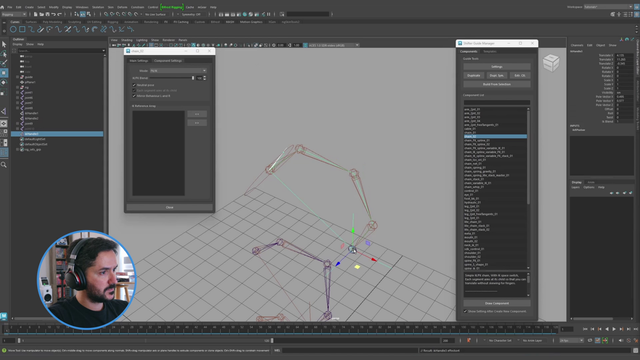Screen dimensions: 640x360
Task: Click the Close button in chain_02 dialog
Action: tap(169, 207)
